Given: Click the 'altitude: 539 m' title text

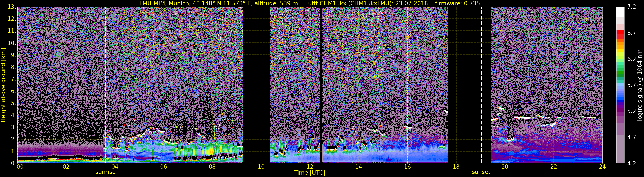Looking at the screenshot, I should 276,3.
